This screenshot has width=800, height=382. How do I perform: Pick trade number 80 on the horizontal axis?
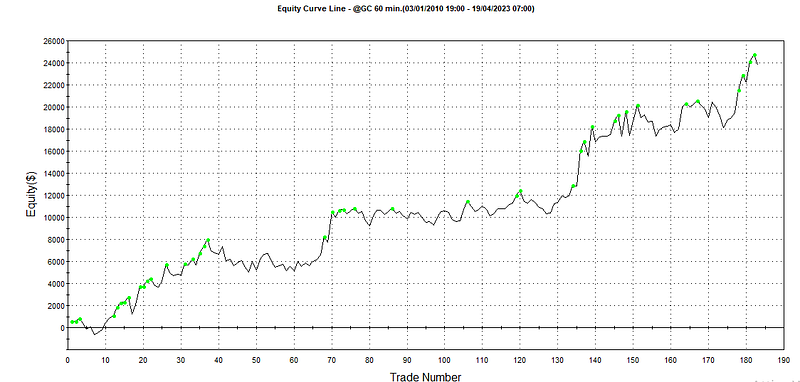[369, 360]
